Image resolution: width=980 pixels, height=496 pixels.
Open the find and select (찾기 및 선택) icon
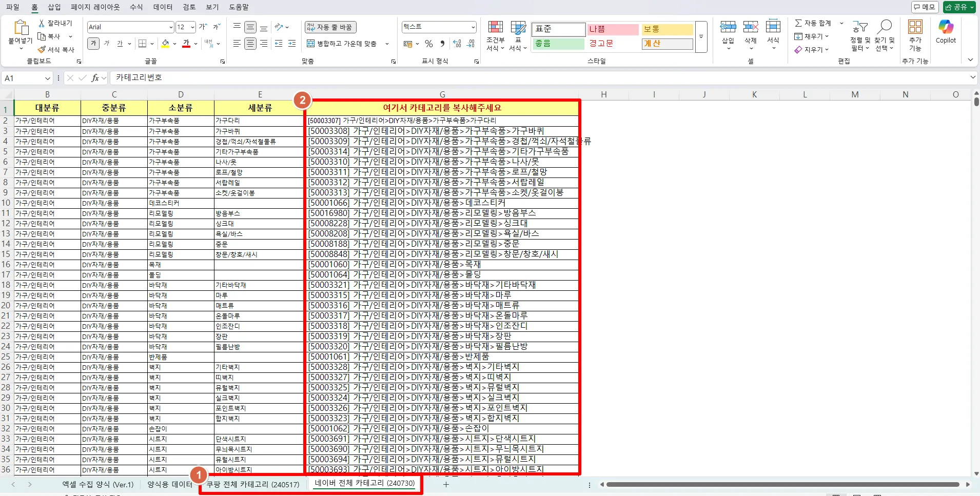pos(885,27)
